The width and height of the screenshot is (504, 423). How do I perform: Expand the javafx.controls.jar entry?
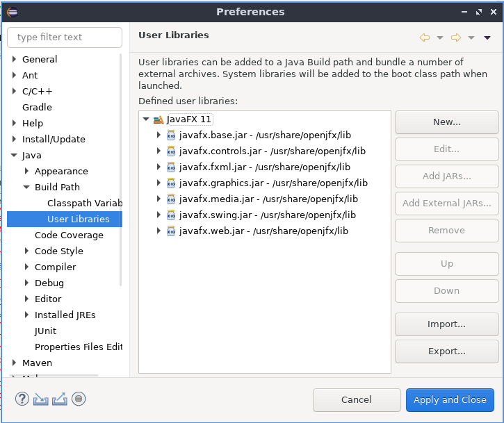point(159,151)
